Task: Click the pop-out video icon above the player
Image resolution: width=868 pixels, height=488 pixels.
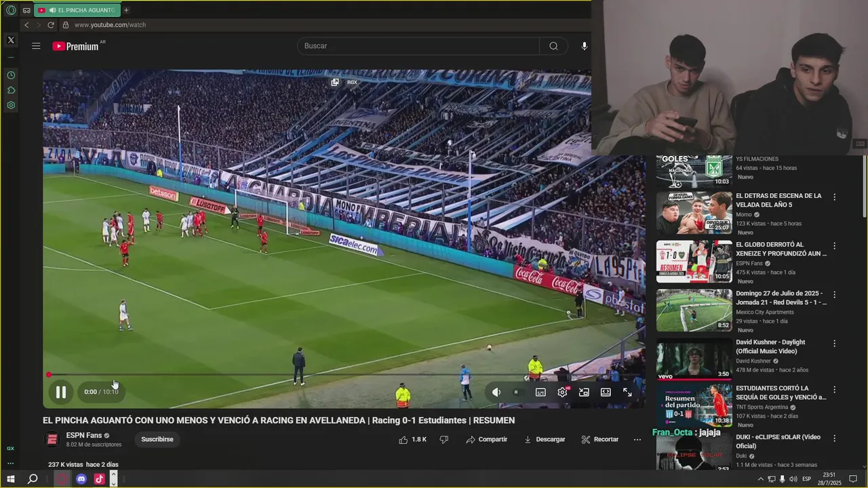Action: click(x=335, y=82)
